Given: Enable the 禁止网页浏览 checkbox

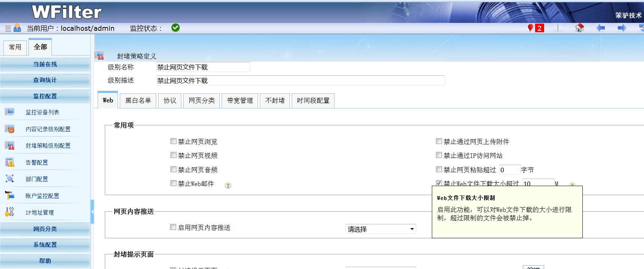Looking at the screenshot, I should [173, 141].
